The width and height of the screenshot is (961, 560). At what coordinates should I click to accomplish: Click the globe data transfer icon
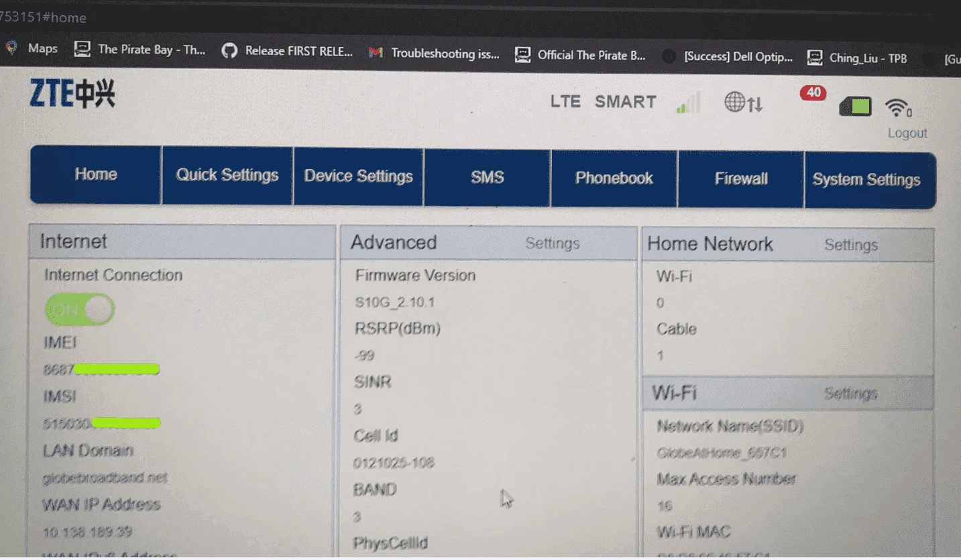click(744, 103)
